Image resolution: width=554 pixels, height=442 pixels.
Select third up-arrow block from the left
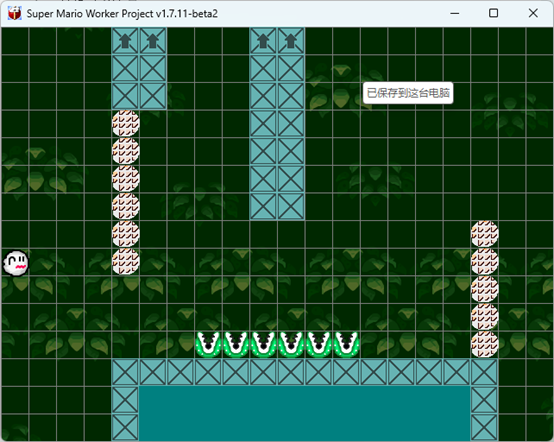(x=263, y=41)
